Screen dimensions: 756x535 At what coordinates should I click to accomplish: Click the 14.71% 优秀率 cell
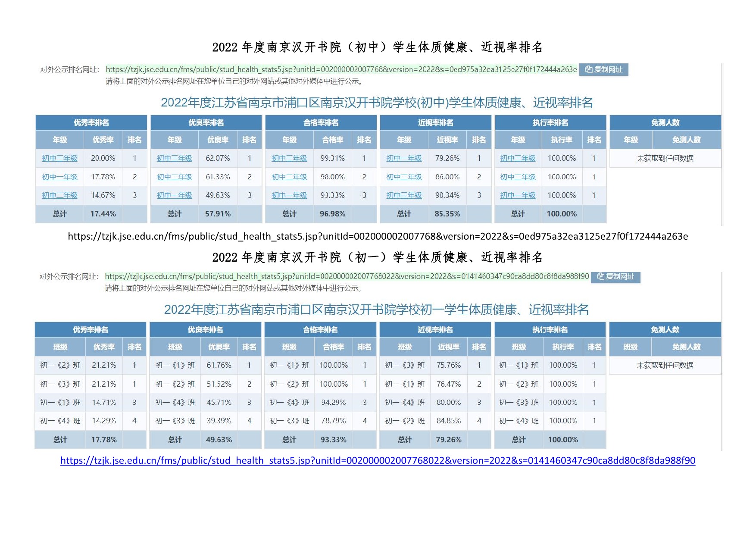click(104, 402)
